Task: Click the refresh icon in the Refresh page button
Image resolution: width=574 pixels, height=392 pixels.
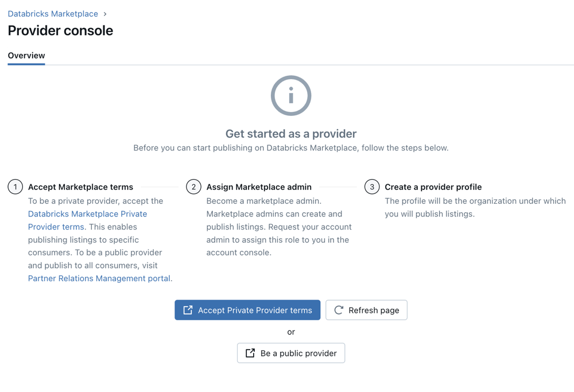Action: (339, 310)
